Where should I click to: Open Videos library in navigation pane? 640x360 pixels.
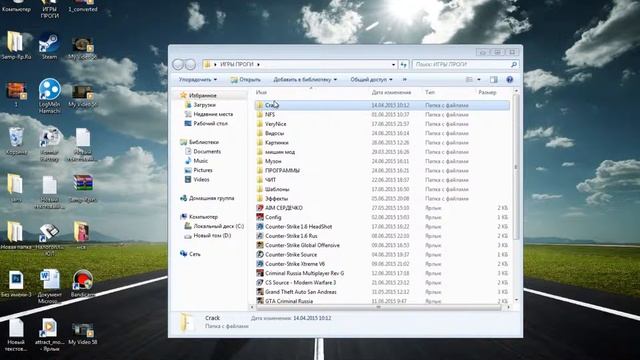(x=201, y=180)
